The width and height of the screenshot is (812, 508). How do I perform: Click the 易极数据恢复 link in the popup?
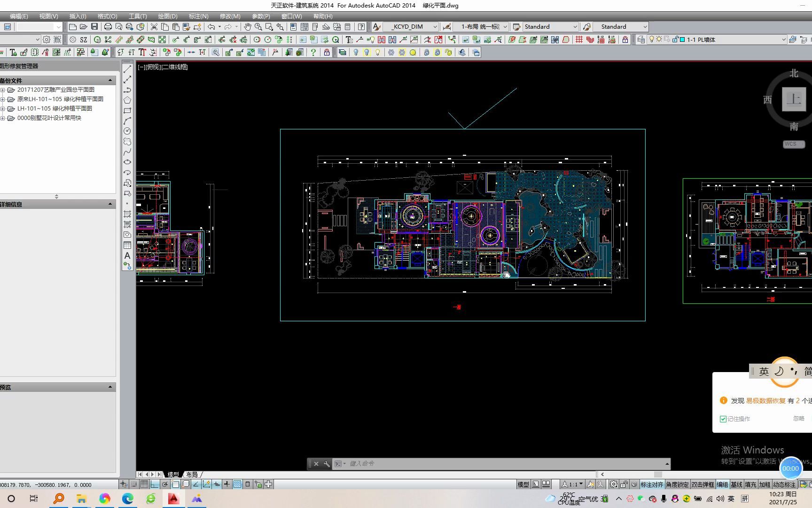tap(766, 401)
